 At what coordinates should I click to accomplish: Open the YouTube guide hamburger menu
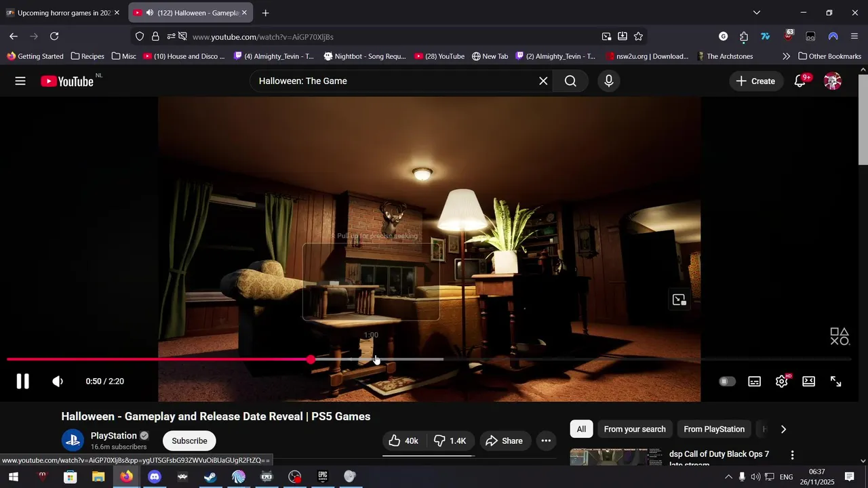(x=20, y=81)
